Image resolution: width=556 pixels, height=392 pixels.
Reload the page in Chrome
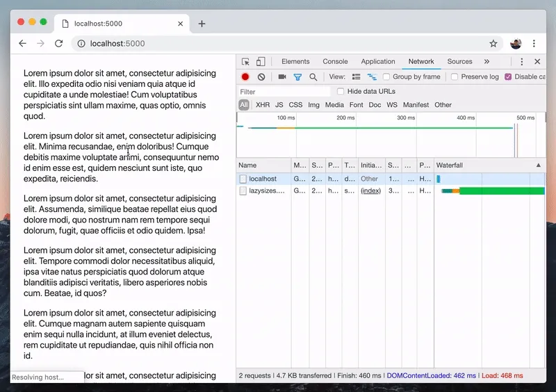tap(59, 43)
